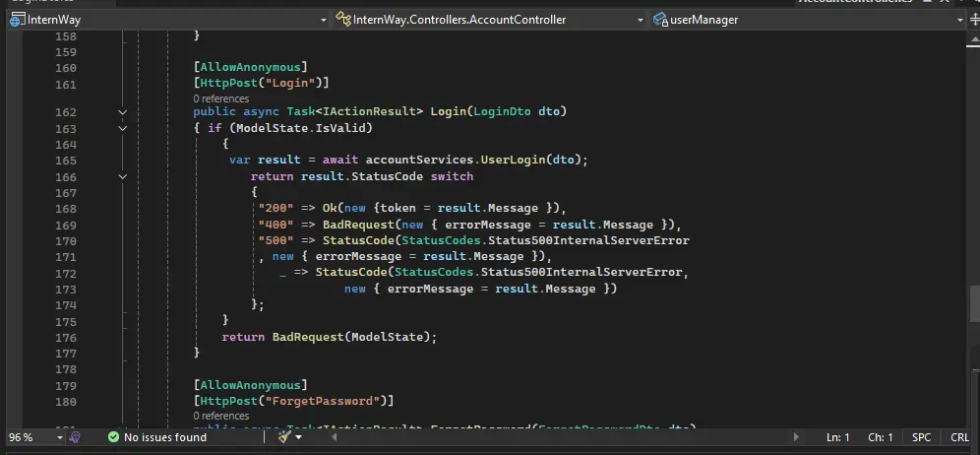Click the BadRequest call on line 169
Image resolution: width=980 pixels, height=455 pixels.
359,225
